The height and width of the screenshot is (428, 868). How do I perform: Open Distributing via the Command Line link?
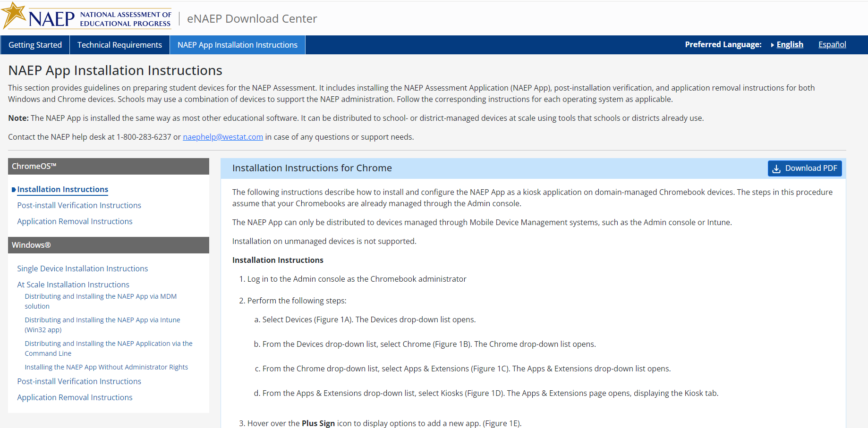click(x=109, y=348)
